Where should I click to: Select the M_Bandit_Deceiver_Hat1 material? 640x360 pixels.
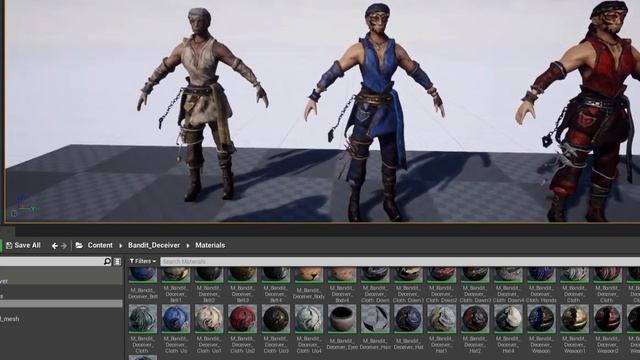[441, 329]
